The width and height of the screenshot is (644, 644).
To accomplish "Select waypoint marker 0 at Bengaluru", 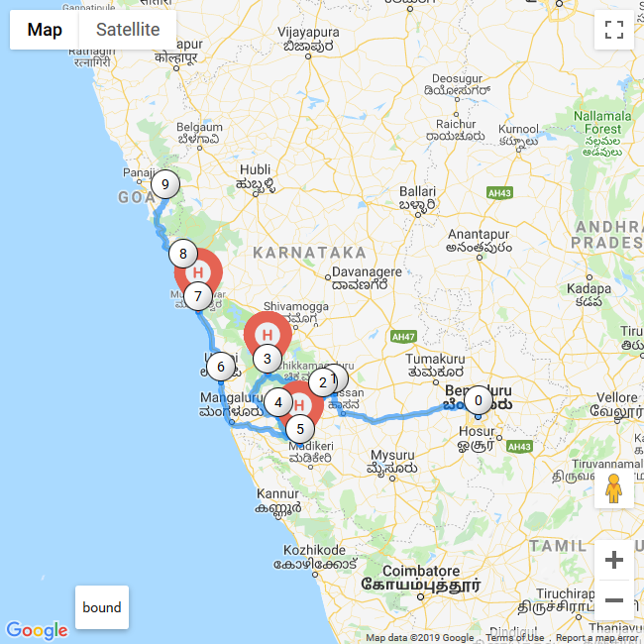I will coord(479,400).
